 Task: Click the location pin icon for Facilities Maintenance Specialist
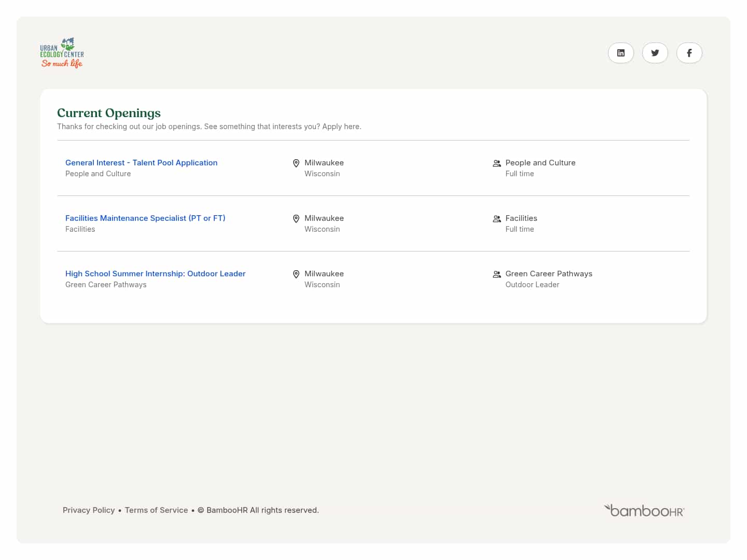(296, 219)
